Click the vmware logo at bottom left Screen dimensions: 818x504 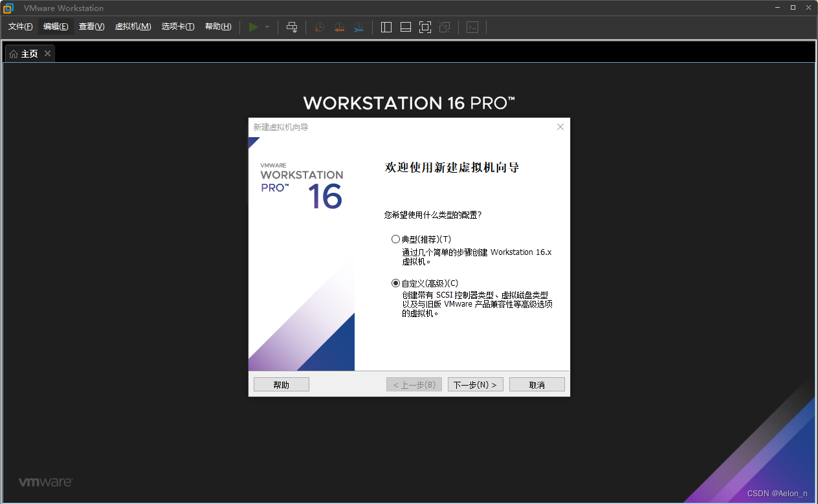coord(45,482)
